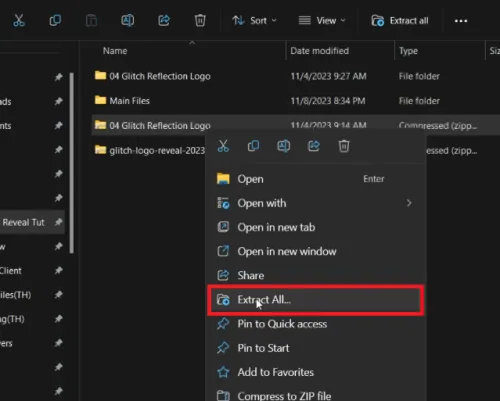Click the Rename icon in the top toolbar

point(127,21)
